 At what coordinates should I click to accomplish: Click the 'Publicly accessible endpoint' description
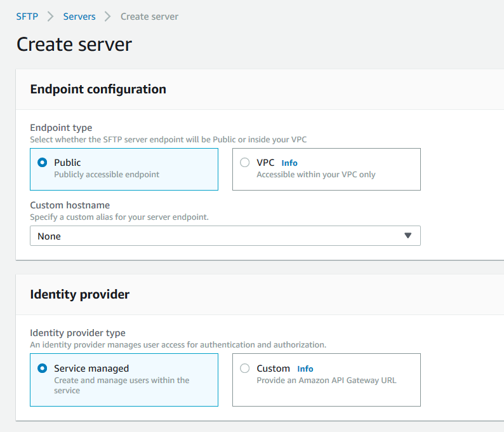point(107,175)
